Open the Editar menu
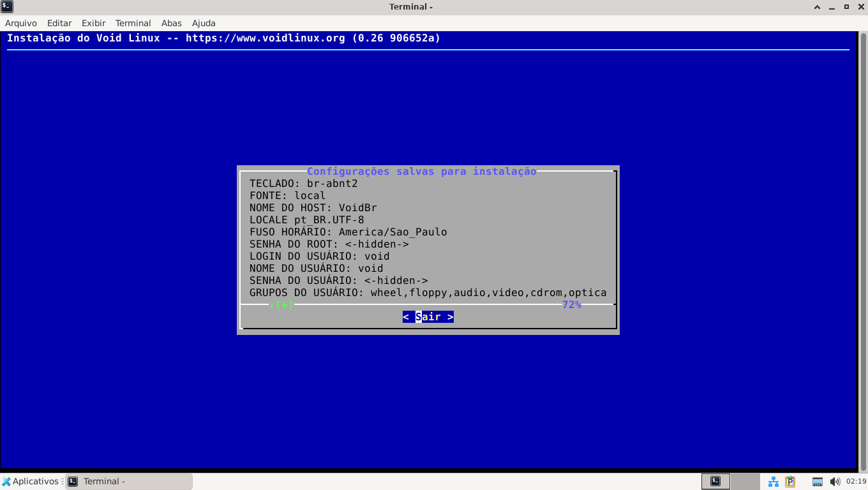The image size is (868, 490). (59, 23)
